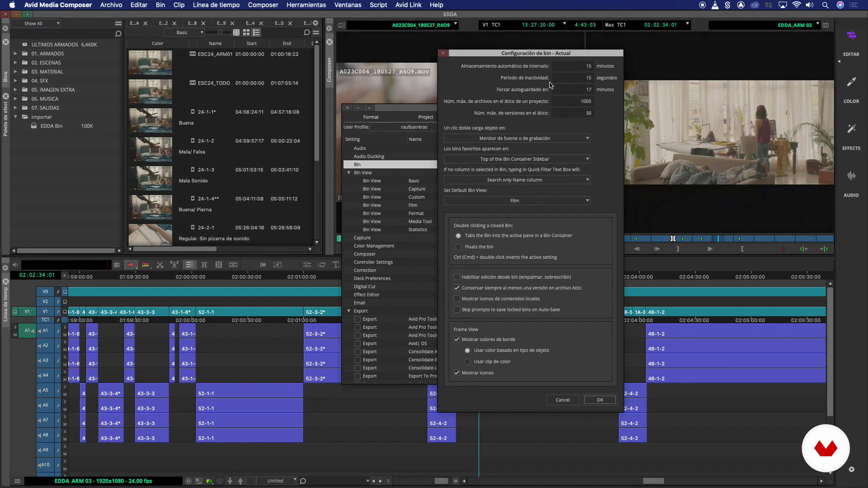This screenshot has width=868, height=488.
Task: Open Set Default Bin View 'Film' dropdown
Action: click(x=517, y=201)
